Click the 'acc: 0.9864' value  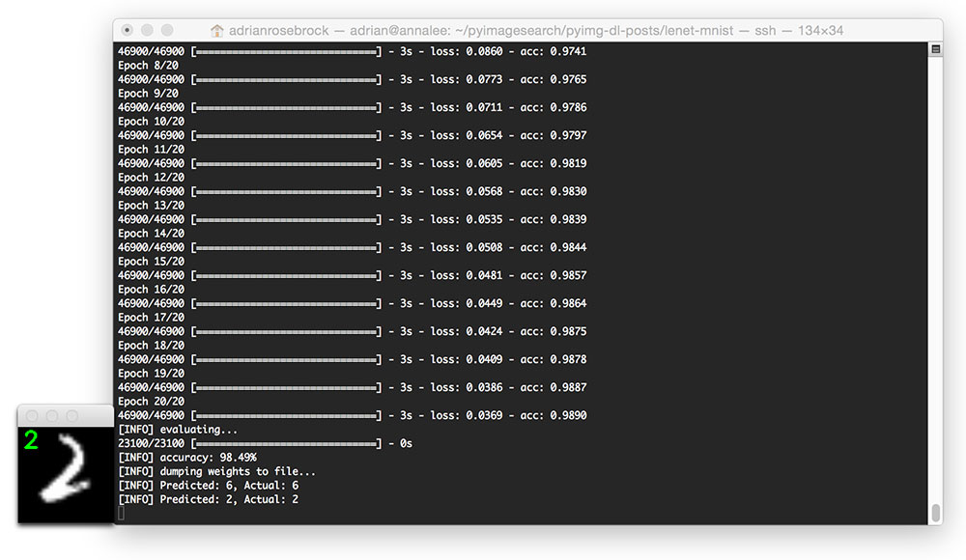(x=554, y=304)
